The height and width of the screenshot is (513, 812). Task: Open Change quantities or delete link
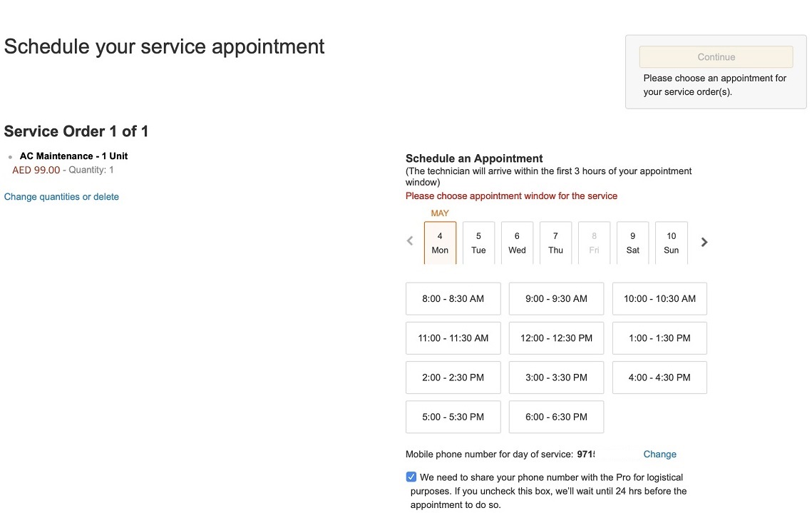(61, 197)
